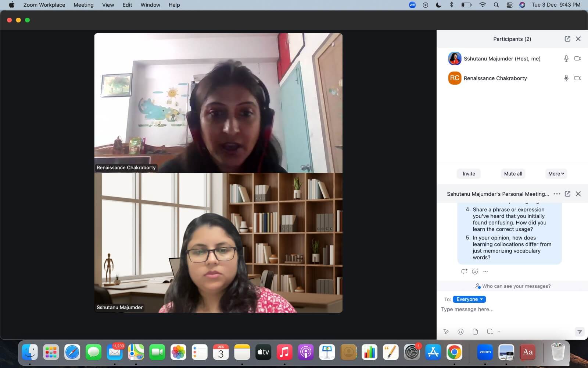The width and height of the screenshot is (588, 368).
Task: Expand screenshot options chevron in chat toolbar
Action: point(499,332)
